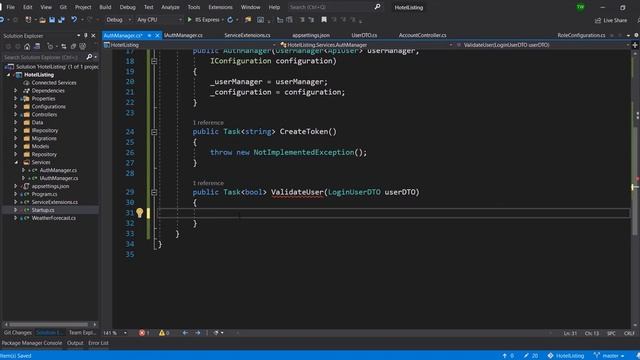This screenshot has width=640, height=360.
Task: Click the Undo arrow icon
Action: pyautogui.click(x=74, y=20)
